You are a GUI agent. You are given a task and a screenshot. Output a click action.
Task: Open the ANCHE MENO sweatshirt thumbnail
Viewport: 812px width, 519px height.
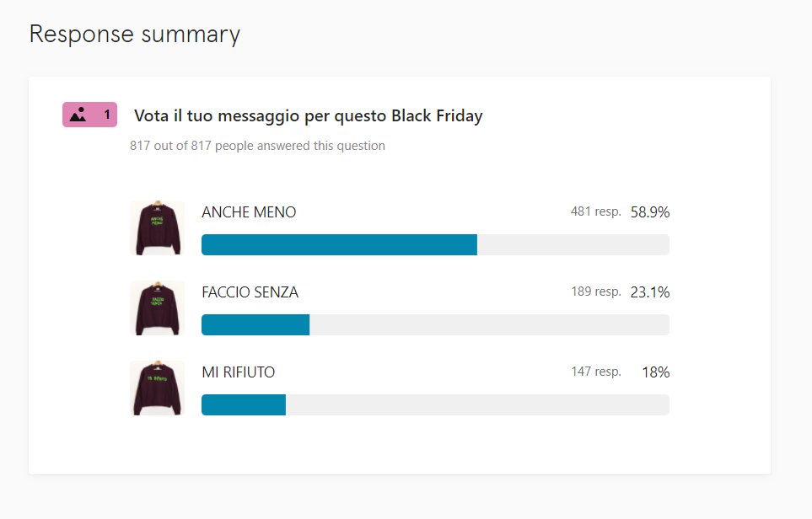tap(157, 227)
